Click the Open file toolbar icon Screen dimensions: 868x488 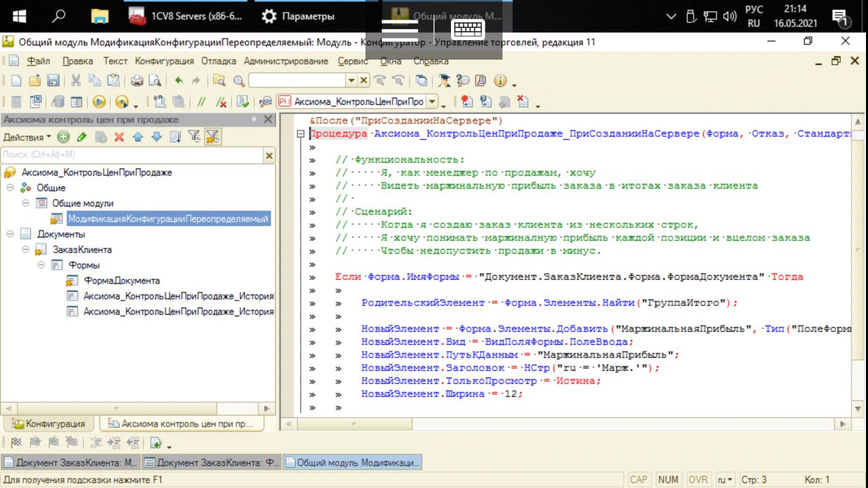[34, 81]
